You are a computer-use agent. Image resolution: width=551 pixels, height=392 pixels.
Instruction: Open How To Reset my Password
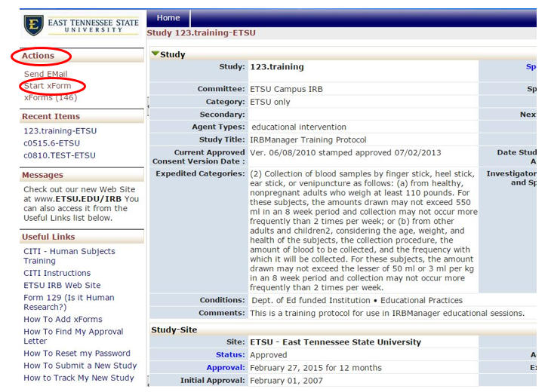(x=76, y=354)
